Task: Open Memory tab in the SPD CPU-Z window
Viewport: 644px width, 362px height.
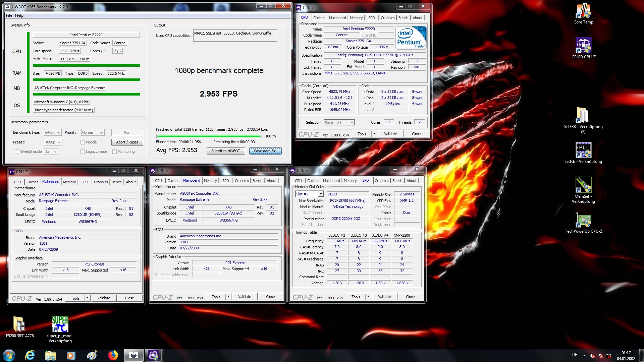Action: click(x=350, y=181)
